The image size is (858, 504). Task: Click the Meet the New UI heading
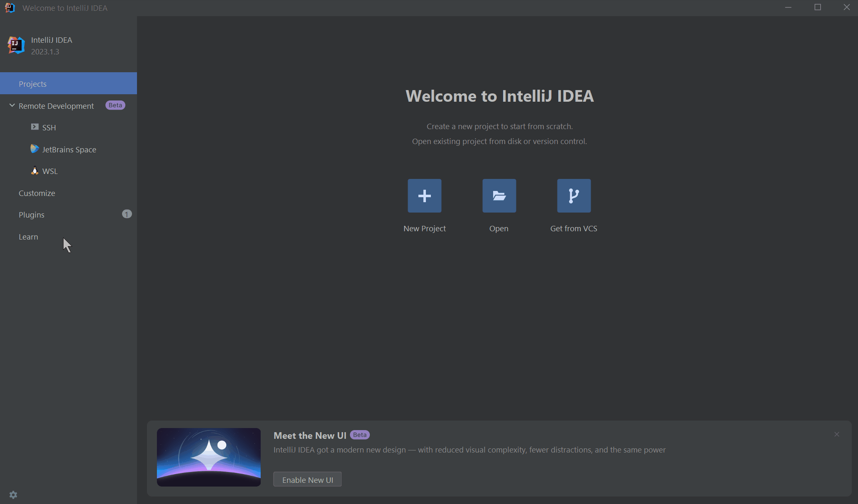click(x=310, y=435)
